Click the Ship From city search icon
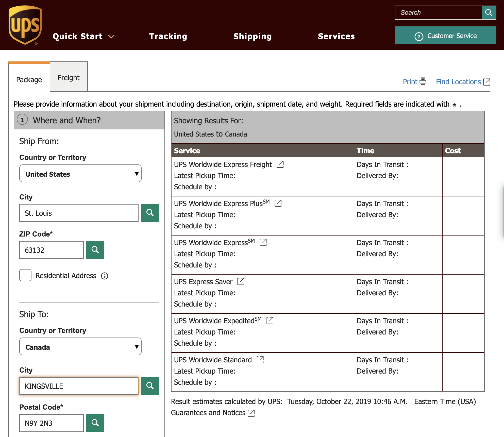Screen dimensions: 504x437 150,213
